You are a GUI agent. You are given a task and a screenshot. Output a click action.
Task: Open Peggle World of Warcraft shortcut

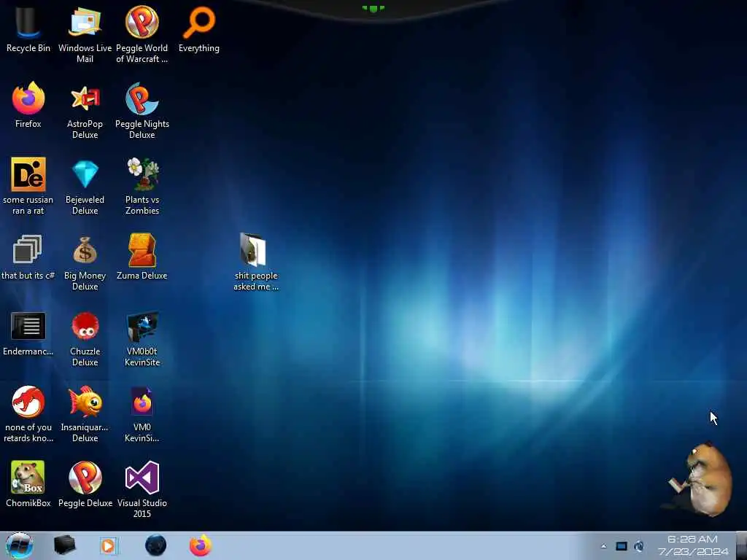tap(142, 34)
